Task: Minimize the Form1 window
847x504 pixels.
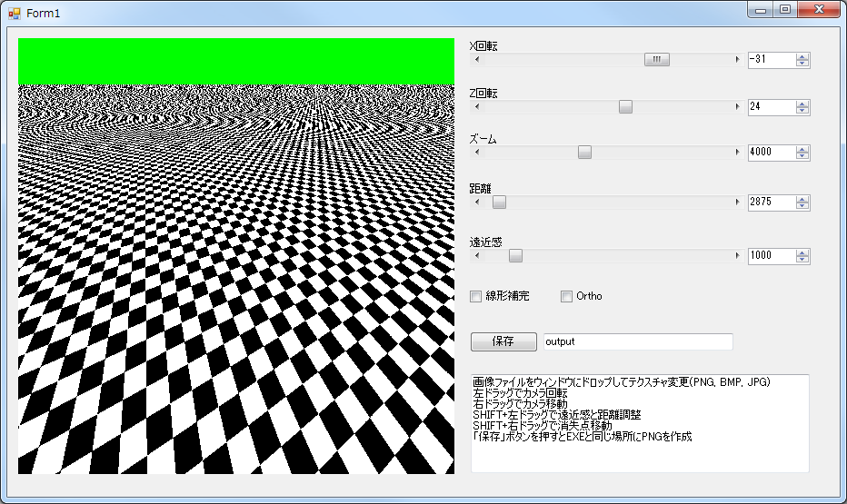Action: tap(761, 10)
